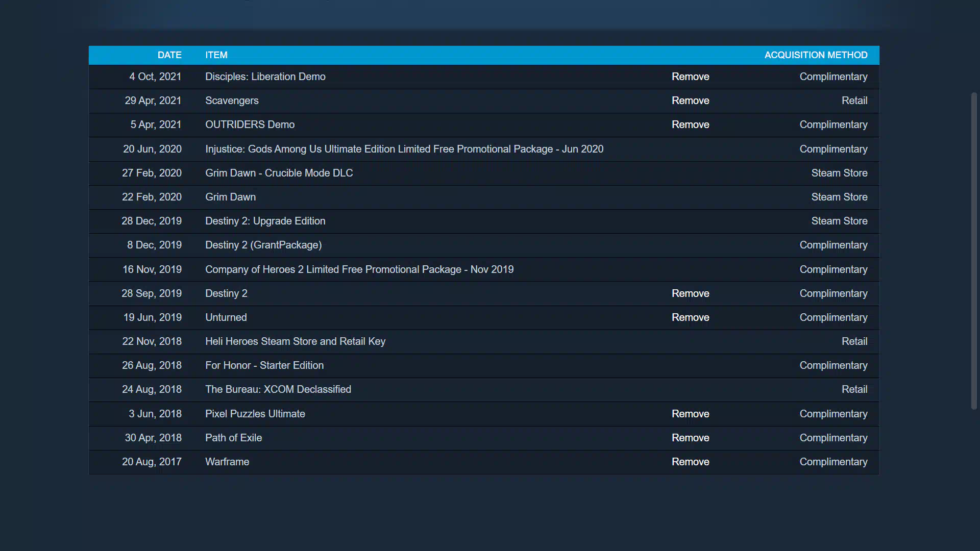980x551 pixels.
Task: Remove the Disciples: Liberation Demo license
Action: point(690,77)
